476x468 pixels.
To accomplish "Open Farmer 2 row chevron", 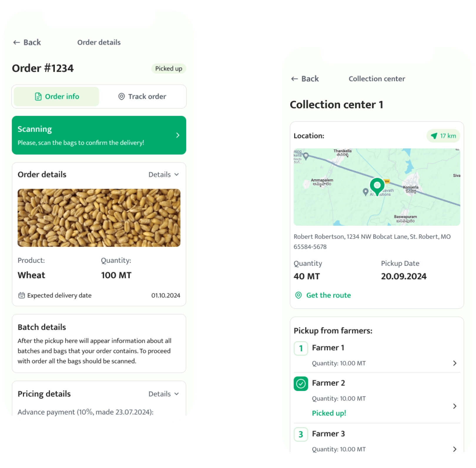I will [x=455, y=406].
